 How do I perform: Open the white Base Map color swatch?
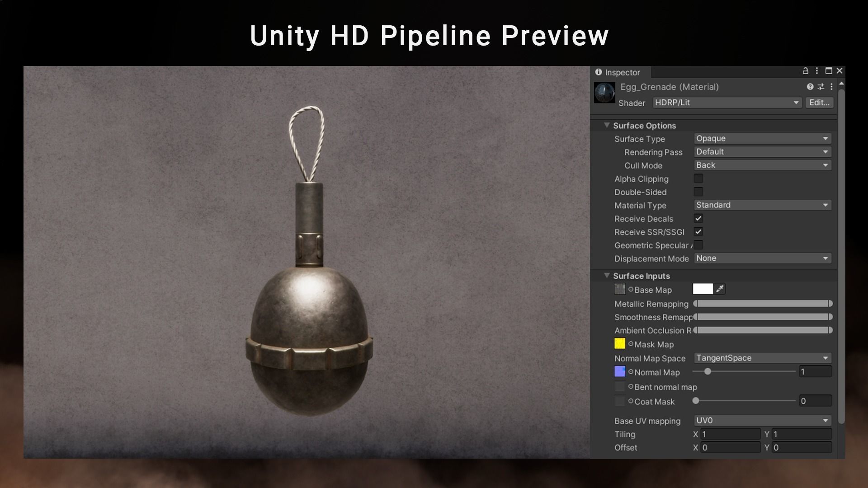click(703, 289)
